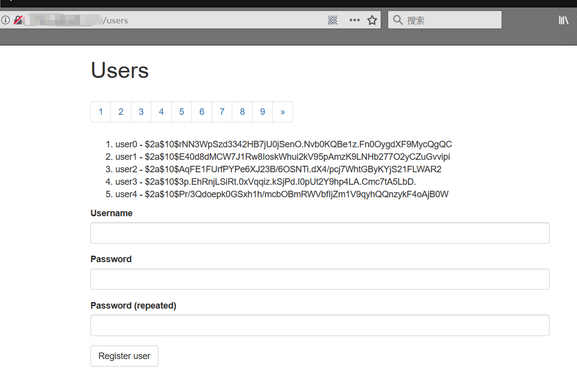Image resolution: width=577 pixels, height=392 pixels.
Task: Click the next page » arrow
Action: [x=283, y=112]
